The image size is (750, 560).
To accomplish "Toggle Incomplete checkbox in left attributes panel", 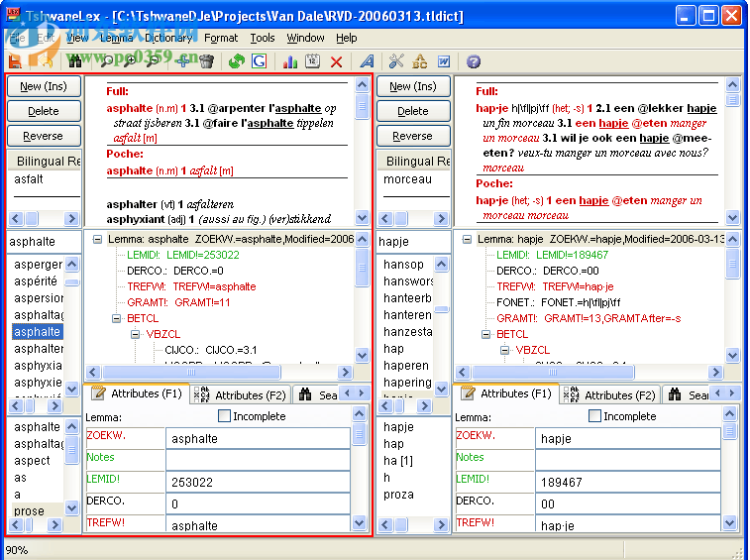I will click(224, 416).
